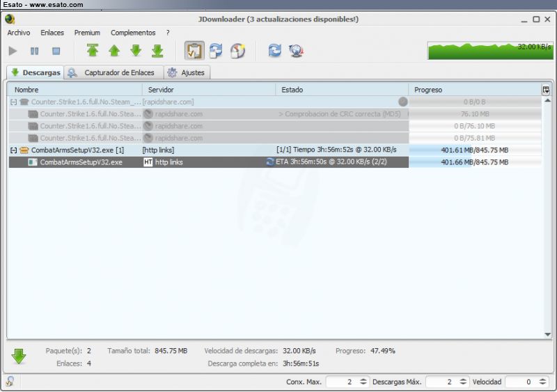The image size is (557, 392).
Task: Click the grey status circle on Counter.Strike package
Action: click(x=403, y=102)
